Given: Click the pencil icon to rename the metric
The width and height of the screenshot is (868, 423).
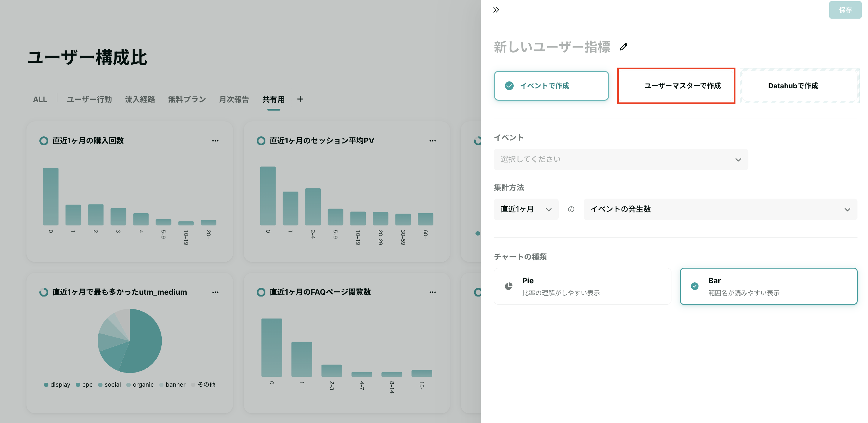Looking at the screenshot, I should [623, 47].
